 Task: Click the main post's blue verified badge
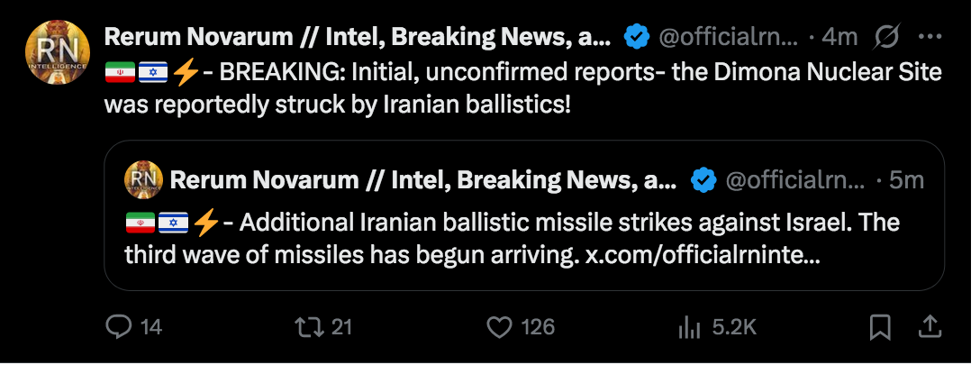(x=637, y=38)
